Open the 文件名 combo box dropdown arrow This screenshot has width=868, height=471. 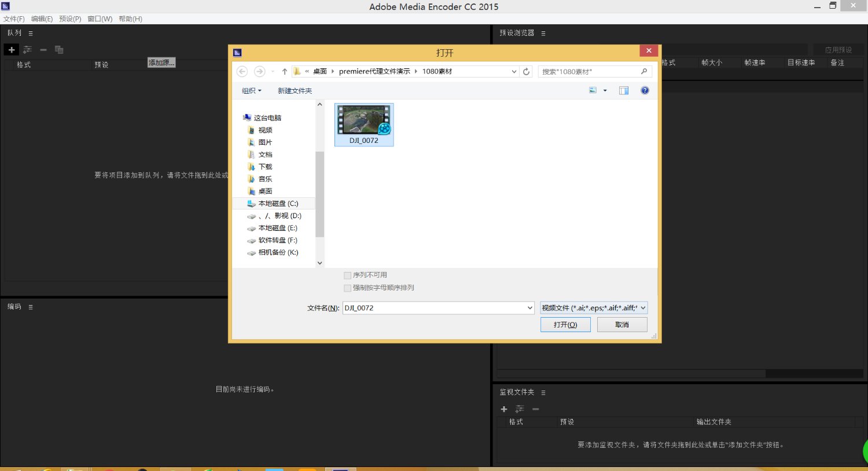click(x=529, y=308)
